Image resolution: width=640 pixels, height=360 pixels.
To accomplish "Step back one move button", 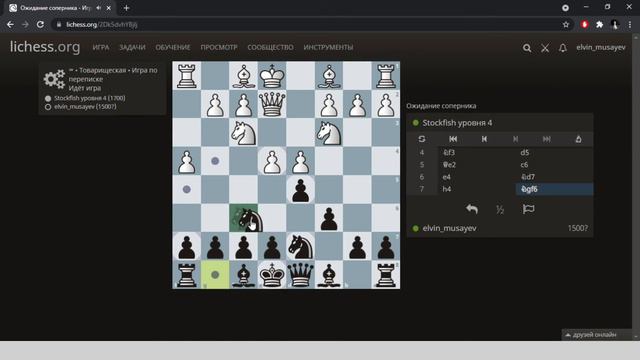I will pyautogui.click(x=484, y=139).
